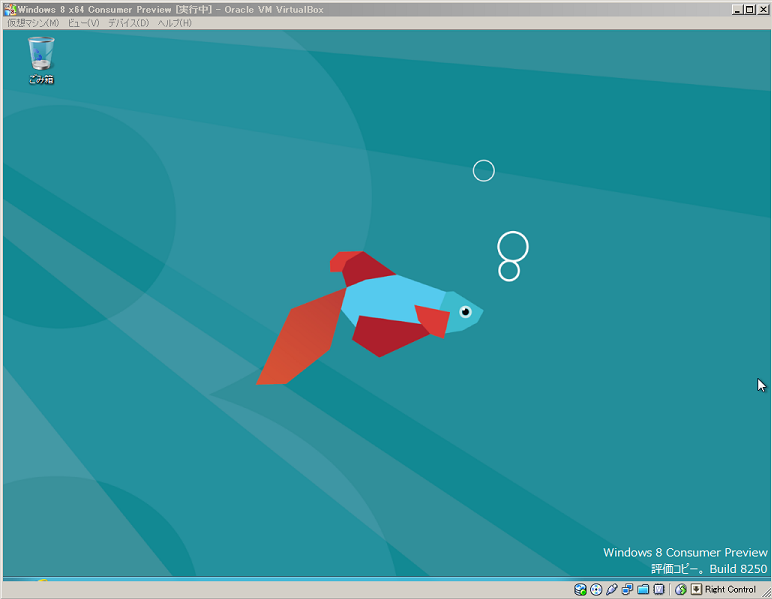
Task: Click the window resize grip corner
Action: [x=766, y=593]
